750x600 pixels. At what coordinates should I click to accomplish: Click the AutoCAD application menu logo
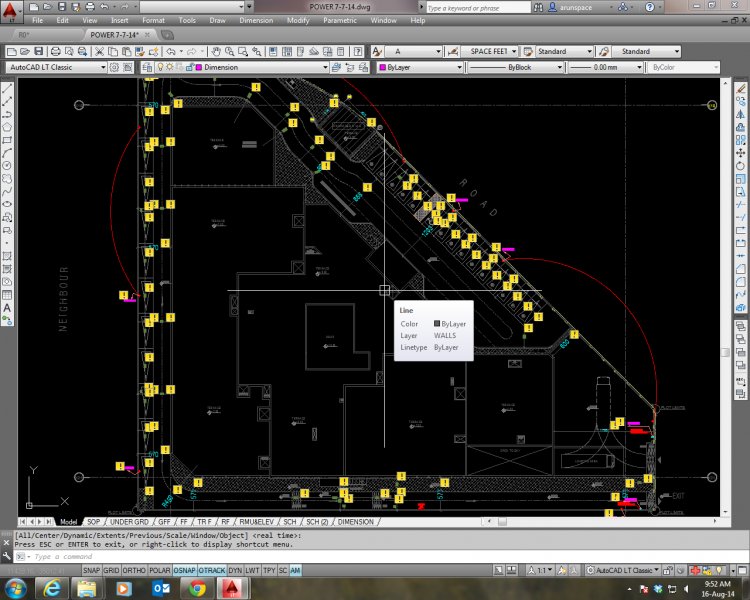10,8
